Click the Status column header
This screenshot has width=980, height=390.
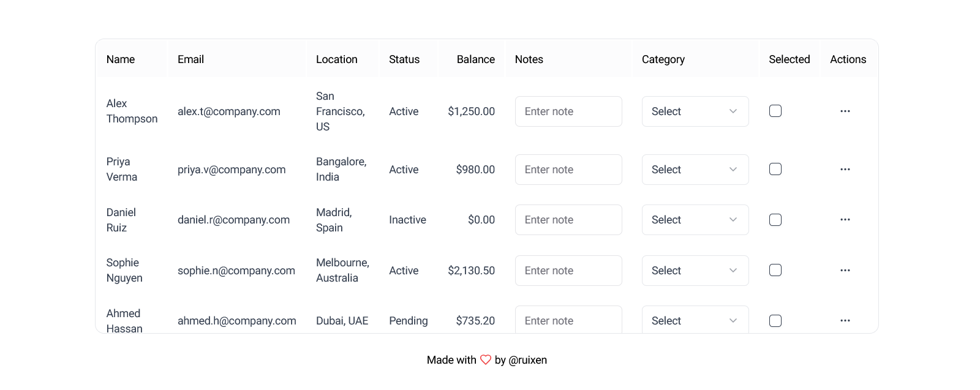[404, 59]
